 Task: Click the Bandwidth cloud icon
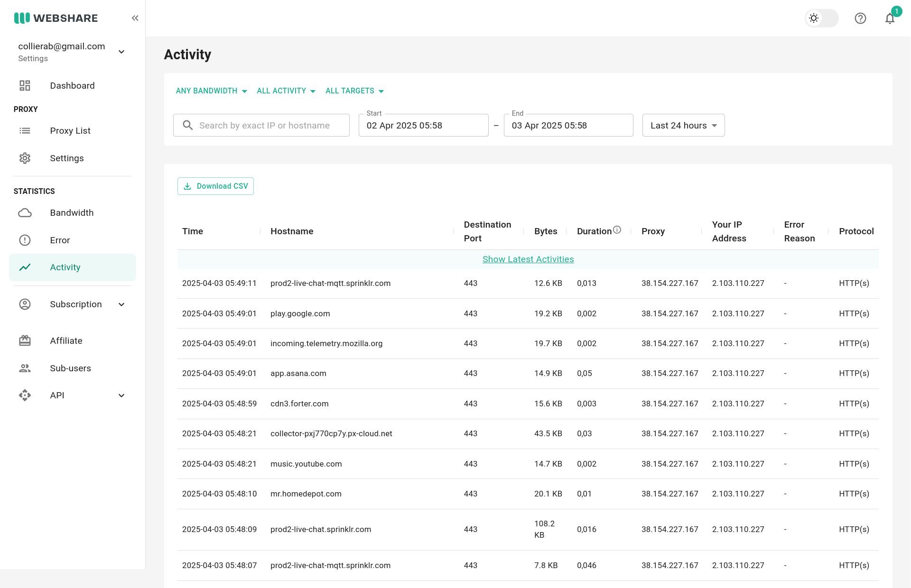(25, 213)
